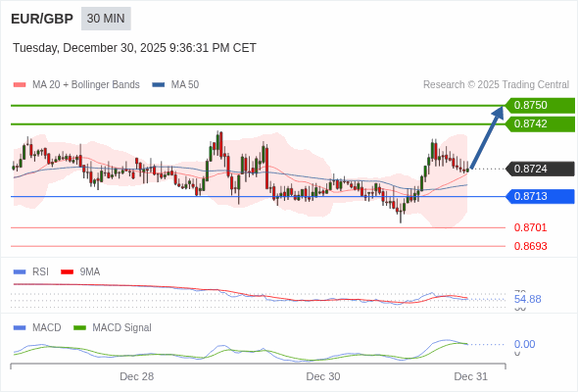Click the MACD blue legend swatch
Screen dimensions: 578x392
(x=20, y=328)
